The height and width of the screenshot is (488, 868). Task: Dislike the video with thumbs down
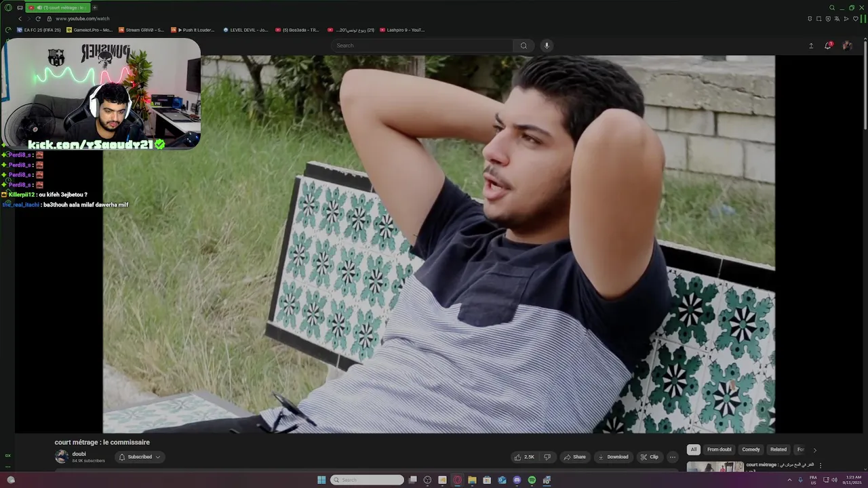(547, 457)
